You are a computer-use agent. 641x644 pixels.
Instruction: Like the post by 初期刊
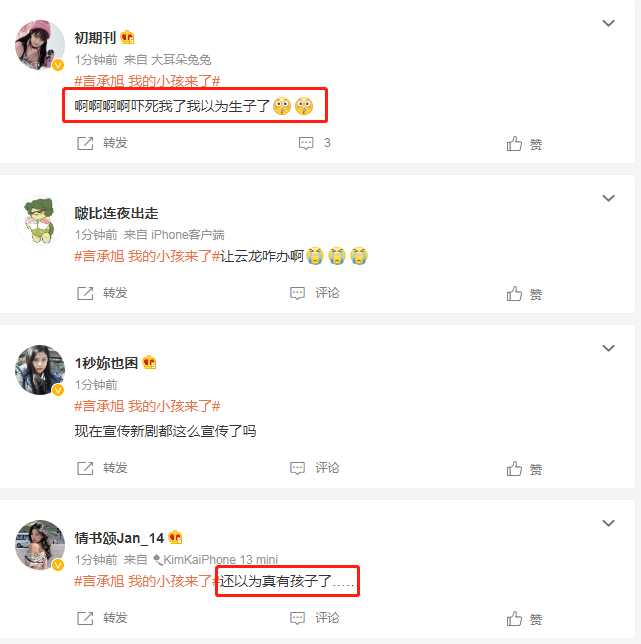[524, 144]
